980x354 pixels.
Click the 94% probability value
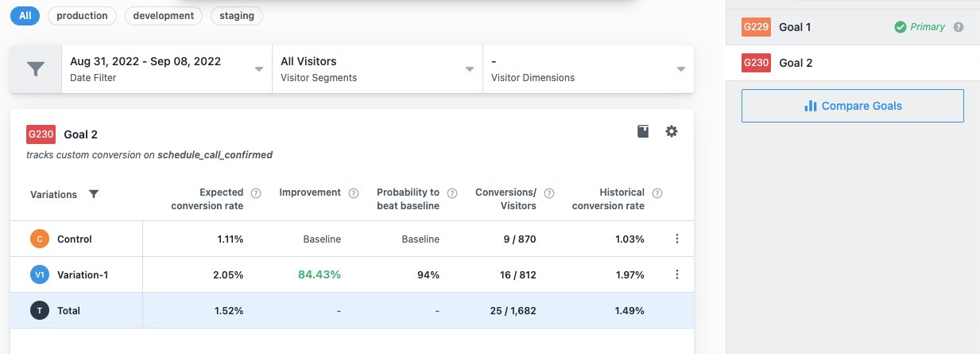click(x=428, y=274)
